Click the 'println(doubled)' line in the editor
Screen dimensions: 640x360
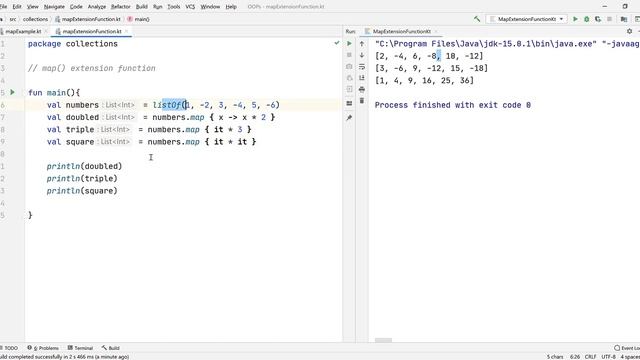(x=84, y=166)
